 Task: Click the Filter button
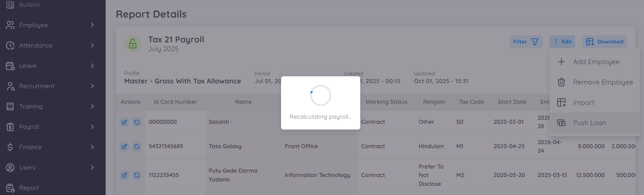[x=526, y=42]
